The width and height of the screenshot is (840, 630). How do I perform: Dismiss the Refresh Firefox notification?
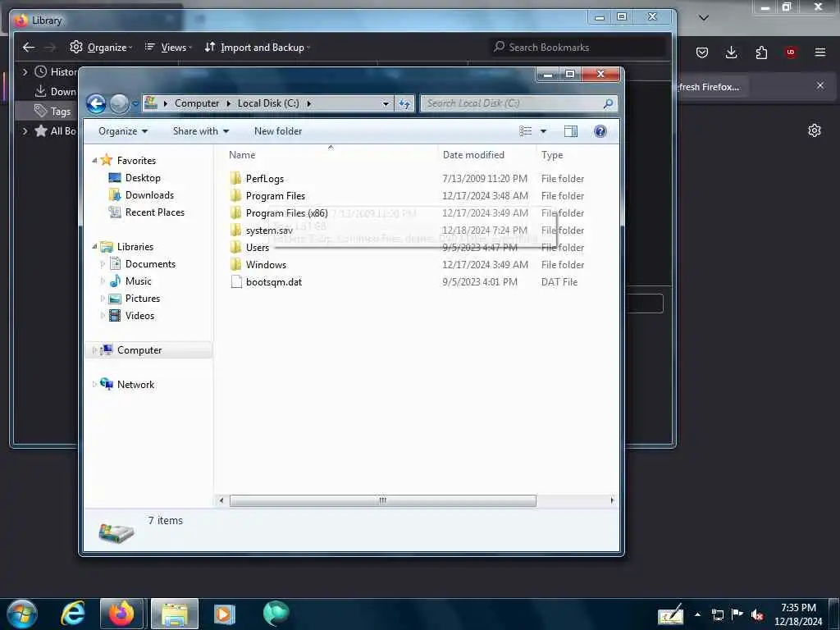coord(820,85)
